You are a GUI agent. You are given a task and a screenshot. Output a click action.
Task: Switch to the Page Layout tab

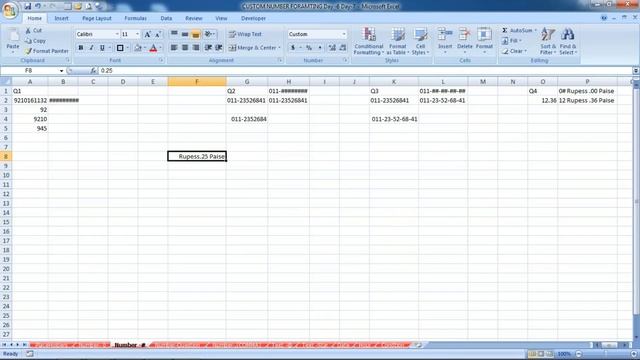[x=97, y=18]
